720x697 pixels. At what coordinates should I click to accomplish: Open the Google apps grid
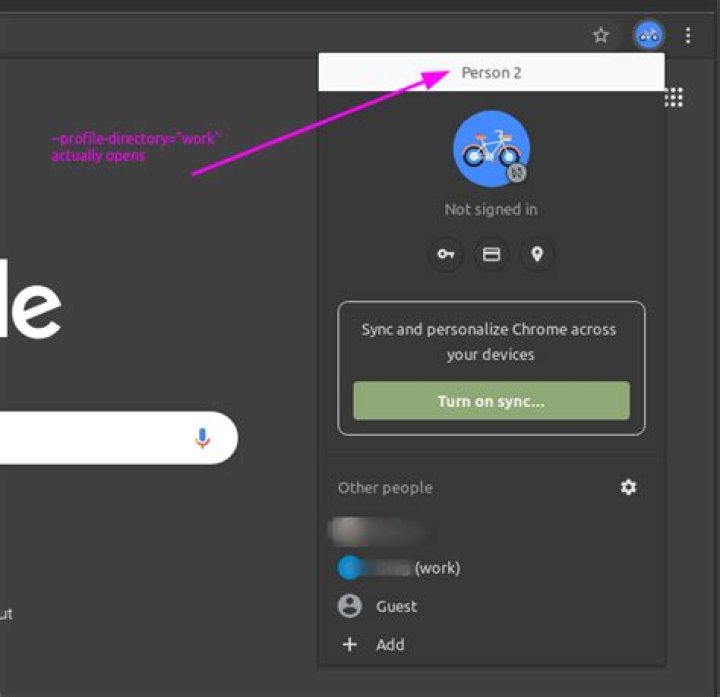tap(674, 97)
